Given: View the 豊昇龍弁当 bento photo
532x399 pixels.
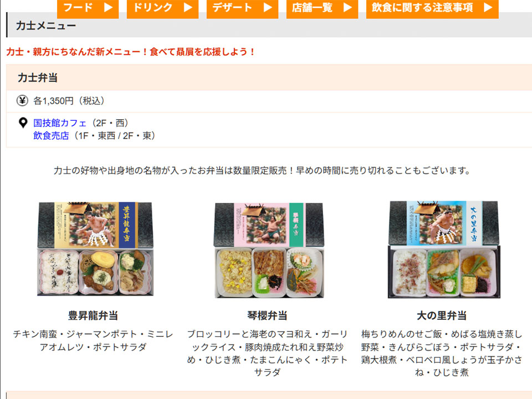Looking at the screenshot, I should click(x=95, y=249).
